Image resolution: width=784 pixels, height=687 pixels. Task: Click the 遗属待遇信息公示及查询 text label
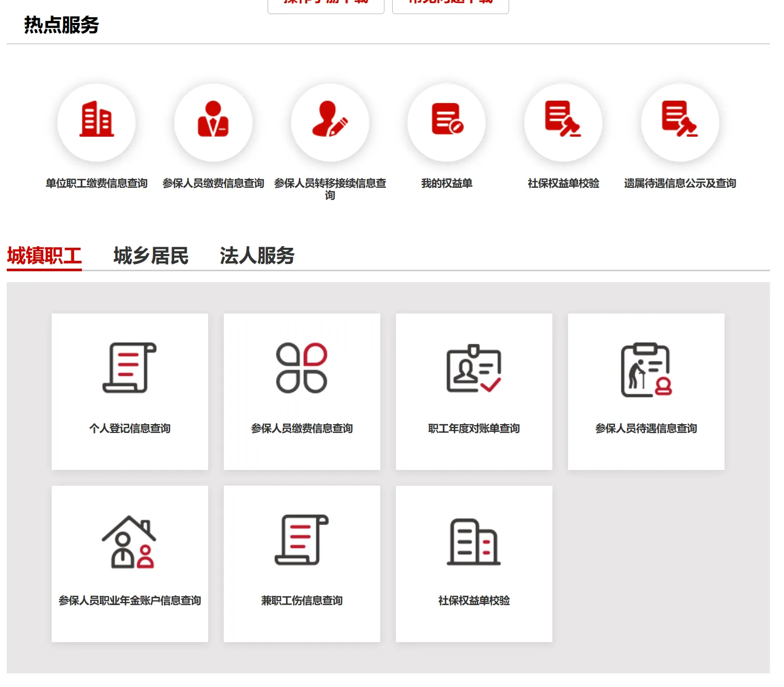tap(680, 183)
